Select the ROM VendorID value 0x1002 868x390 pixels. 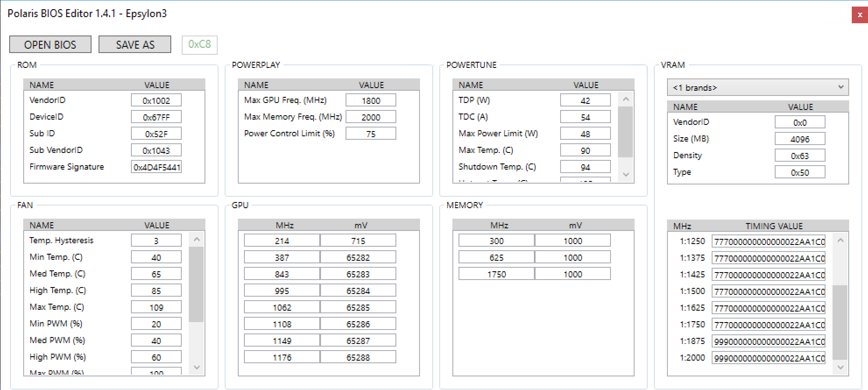tap(156, 100)
